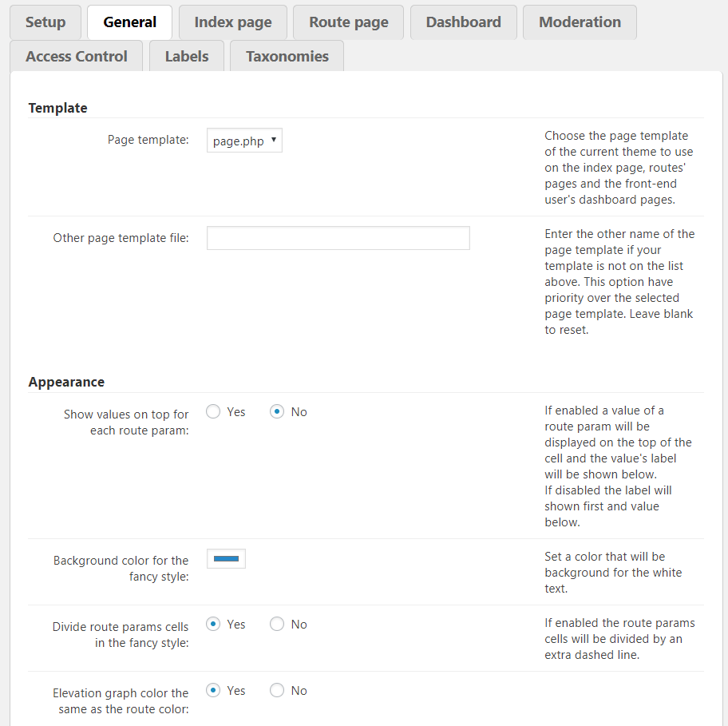Enable Elevation graph color same as route
The width and height of the screenshot is (728, 726).
pyautogui.click(x=213, y=691)
